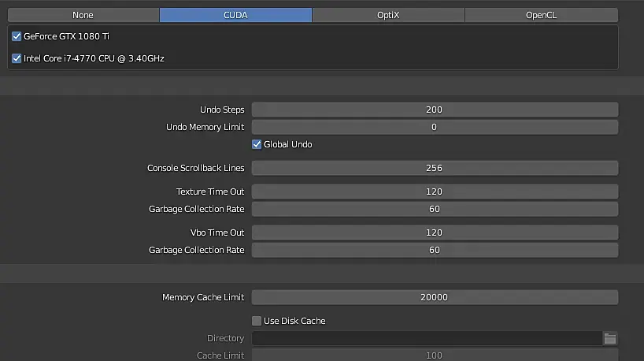This screenshot has width=644, height=361.
Task: Switch to the CUDA tab
Action: pyautogui.click(x=235, y=15)
